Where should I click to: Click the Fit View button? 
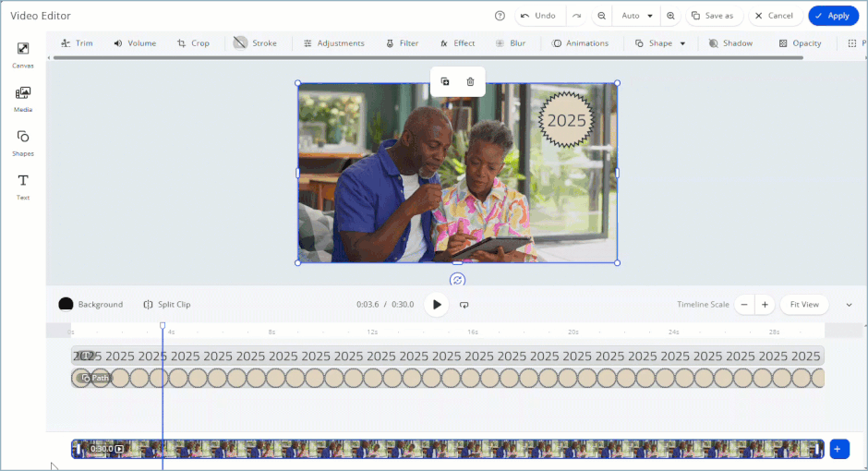pyautogui.click(x=804, y=305)
